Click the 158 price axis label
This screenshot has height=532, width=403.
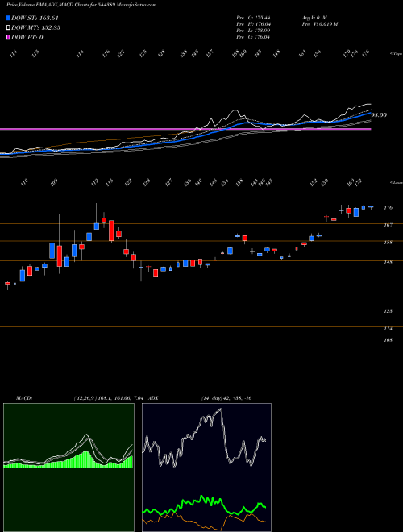tap(388, 243)
